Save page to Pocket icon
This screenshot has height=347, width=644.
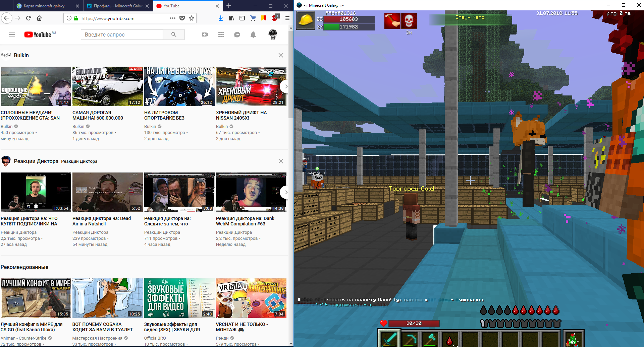(182, 18)
